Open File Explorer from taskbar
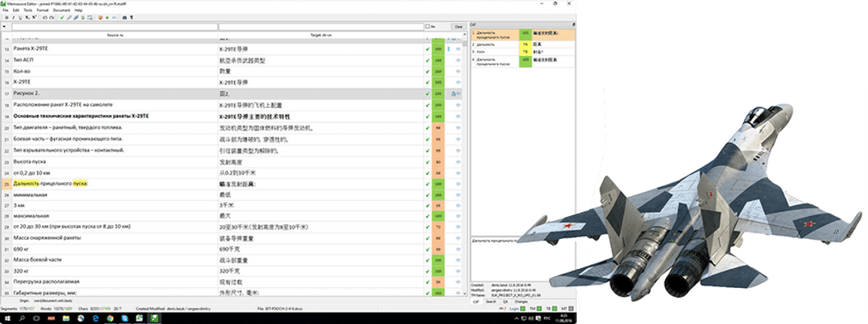 [67, 318]
